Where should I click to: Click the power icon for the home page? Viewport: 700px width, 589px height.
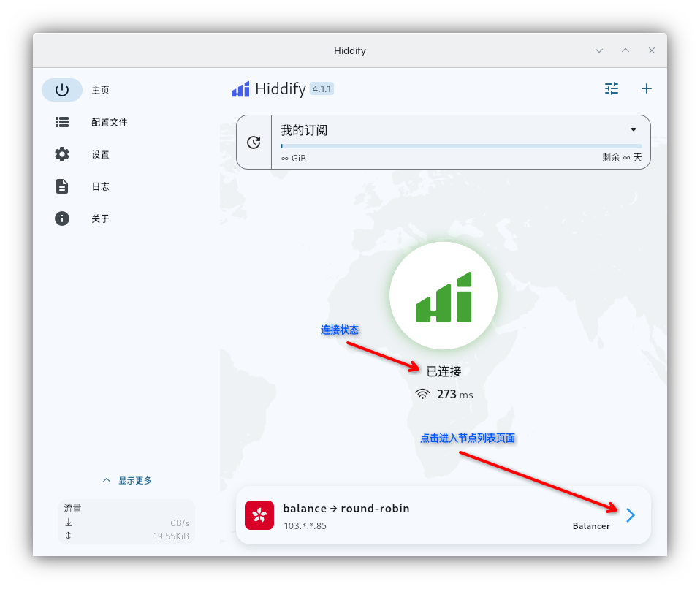pyautogui.click(x=62, y=90)
